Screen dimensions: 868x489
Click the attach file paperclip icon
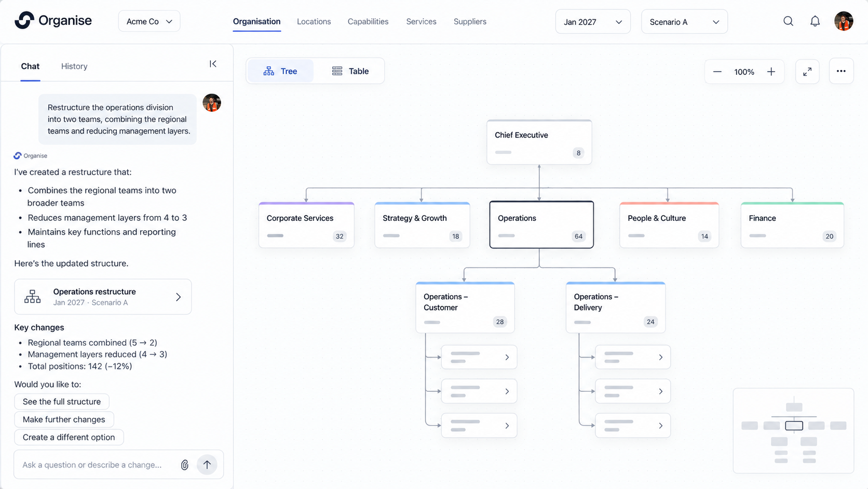point(184,465)
